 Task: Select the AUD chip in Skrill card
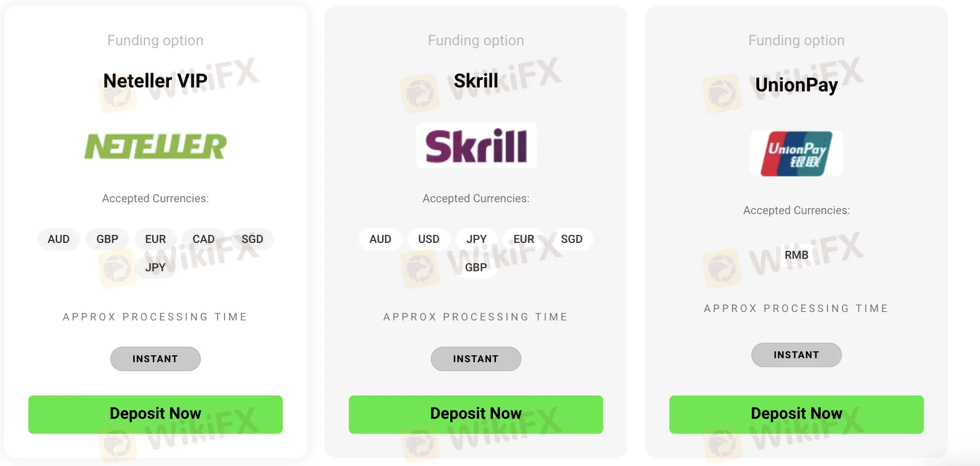coord(380,239)
